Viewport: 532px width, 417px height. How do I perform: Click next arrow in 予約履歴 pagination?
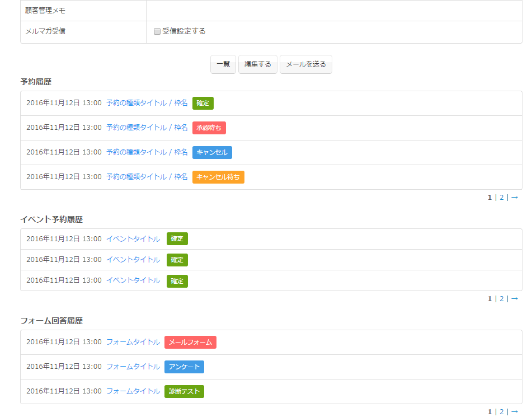click(x=514, y=197)
